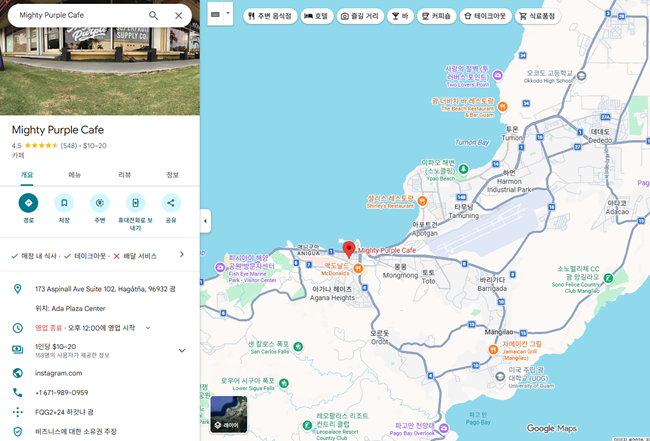Save the place with 저장 icon

tap(64, 203)
